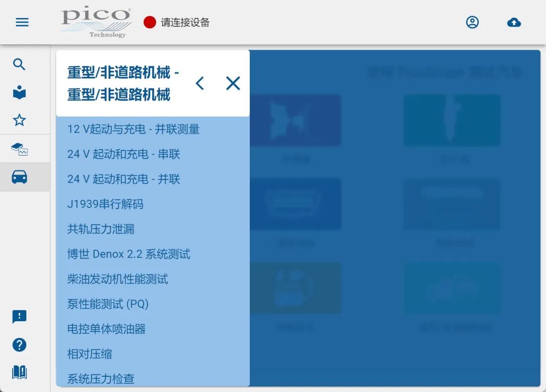The image size is (546, 392).
Task: Choose 柴油发动机性能测试
Action: [118, 279]
